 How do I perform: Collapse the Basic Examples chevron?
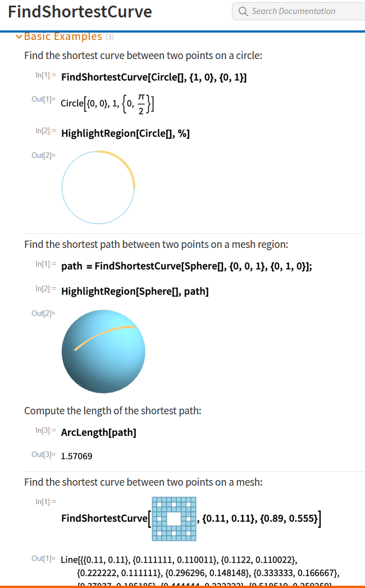(19, 37)
